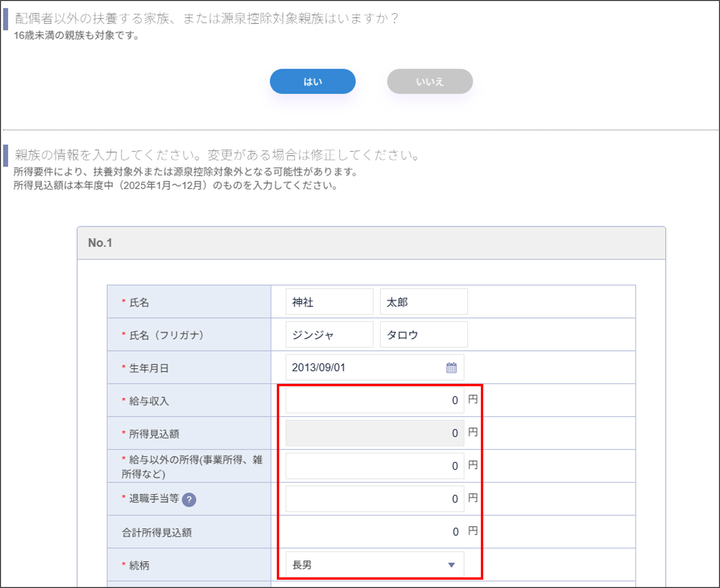720x588 pixels.
Task: Click the given name field containing 太郎
Action: (x=423, y=301)
